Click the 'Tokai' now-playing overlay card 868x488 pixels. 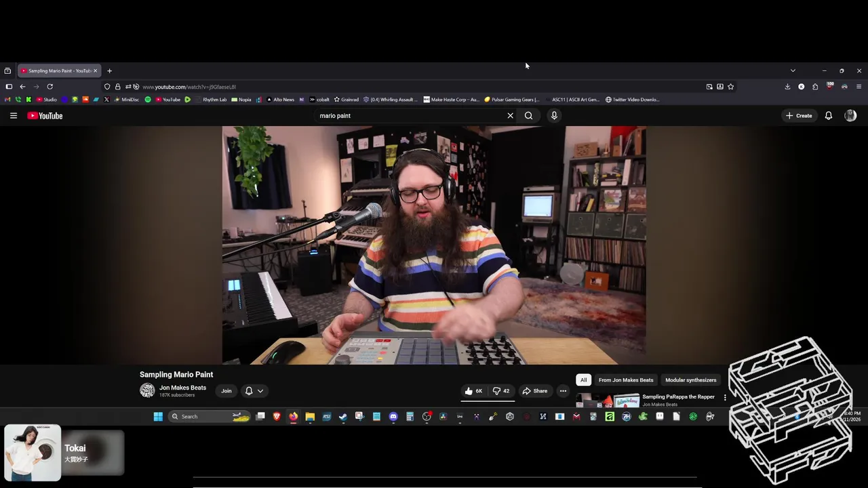point(64,453)
